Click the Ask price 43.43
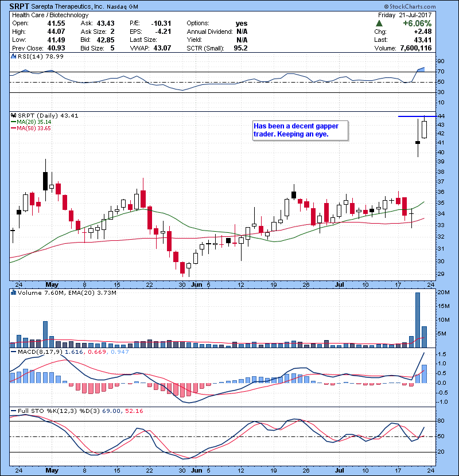 point(106,24)
